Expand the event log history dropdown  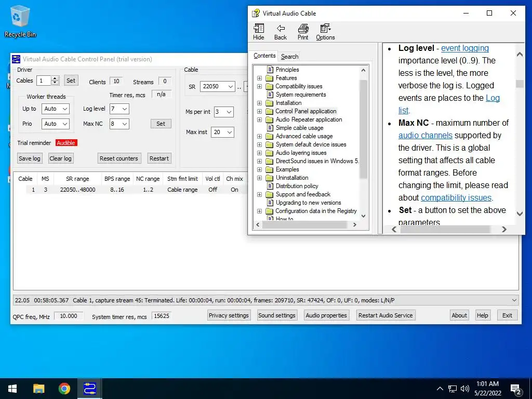pyautogui.click(x=514, y=300)
